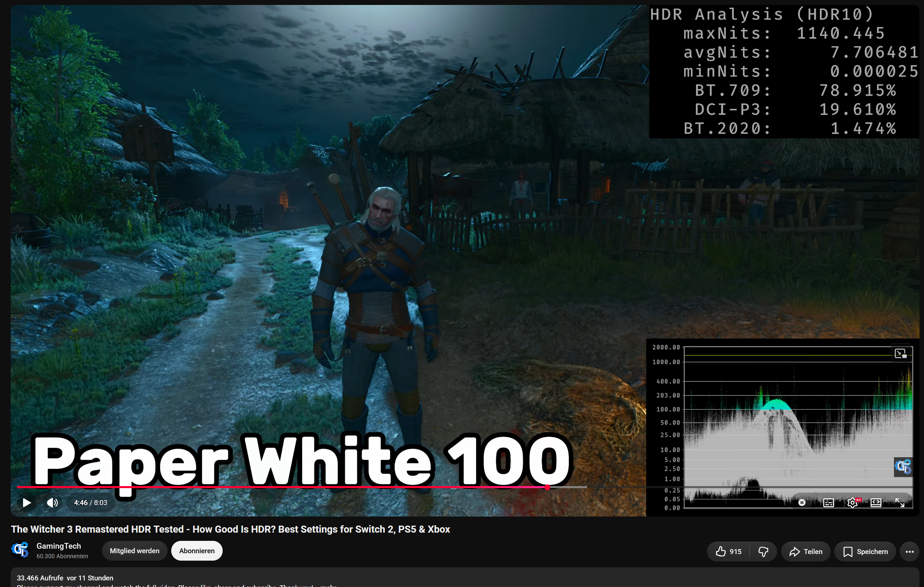Screen dimensions: 924x587
Task: Click the red scrubber handle on the progress bar
Action: pos(547,487)
